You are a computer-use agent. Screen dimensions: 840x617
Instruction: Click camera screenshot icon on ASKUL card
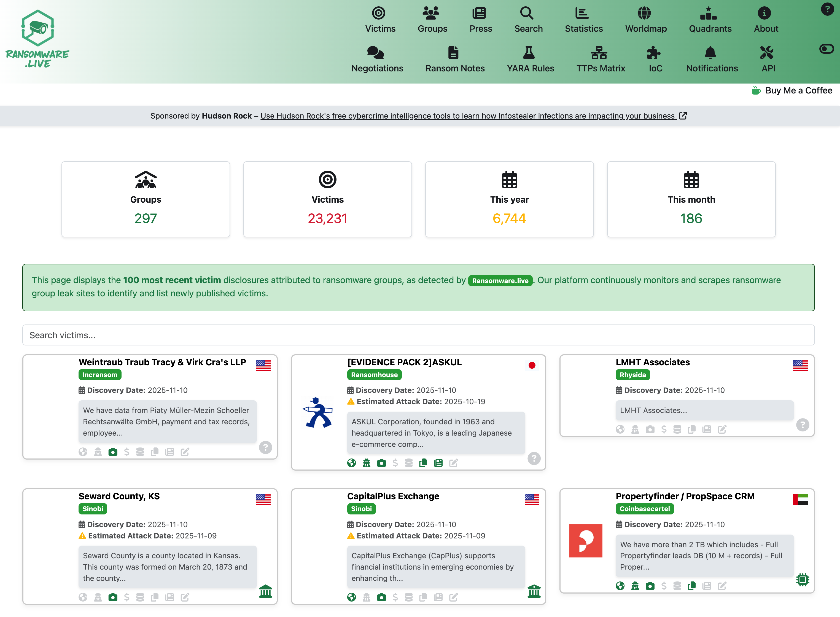tap(381, 463)
